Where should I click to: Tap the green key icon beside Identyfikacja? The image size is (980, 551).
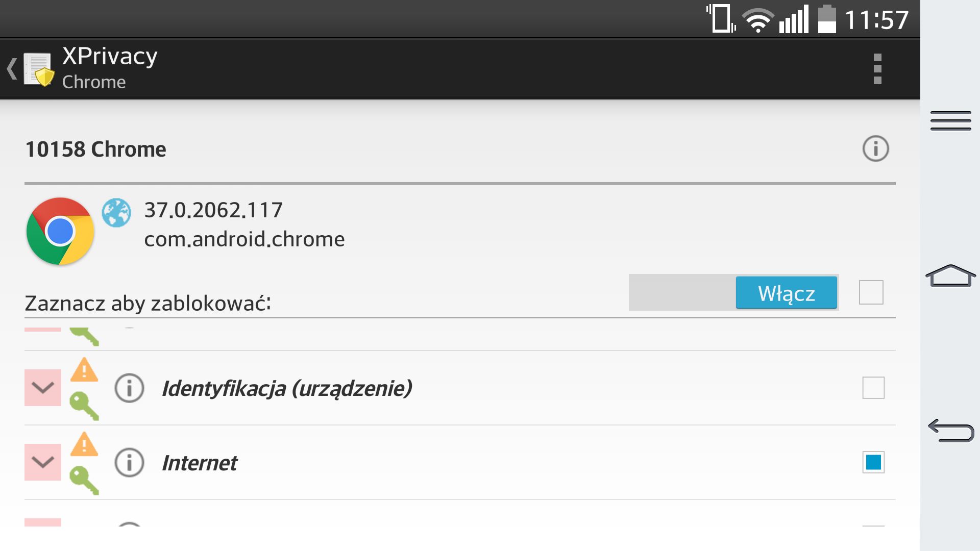(84, 406)
